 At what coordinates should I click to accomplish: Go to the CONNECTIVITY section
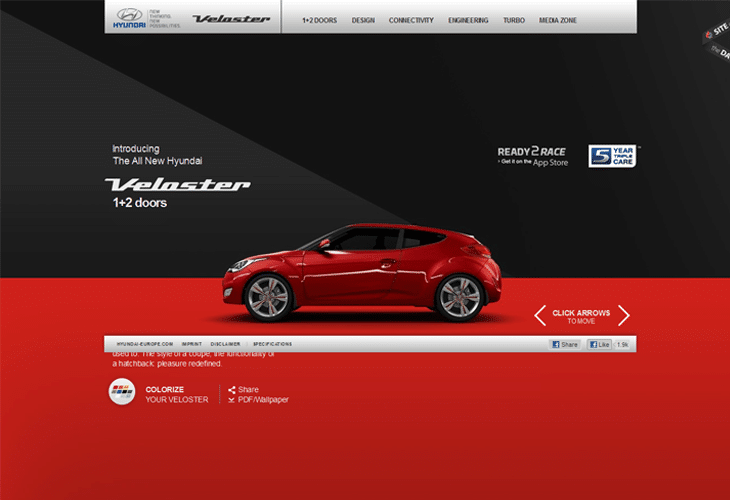click(x=411, y=20)
